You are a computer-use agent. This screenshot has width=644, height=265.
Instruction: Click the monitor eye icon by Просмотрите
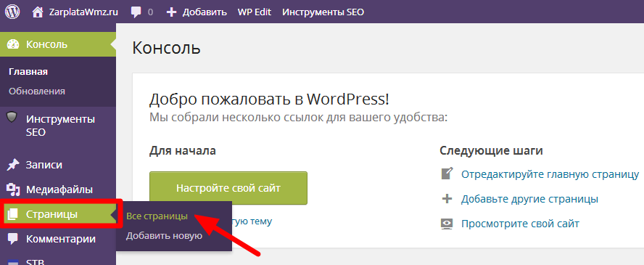[447, 224]
